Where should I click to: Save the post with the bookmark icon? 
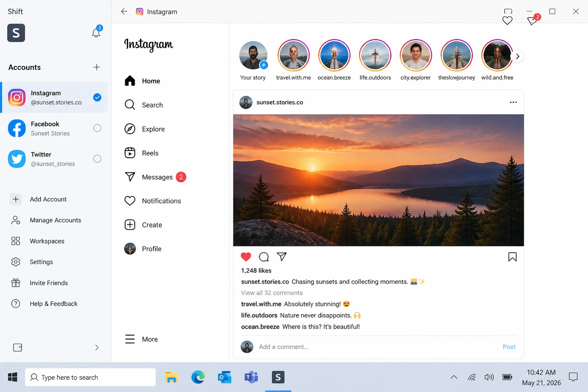pyautogui.click(x=513, y=257)
